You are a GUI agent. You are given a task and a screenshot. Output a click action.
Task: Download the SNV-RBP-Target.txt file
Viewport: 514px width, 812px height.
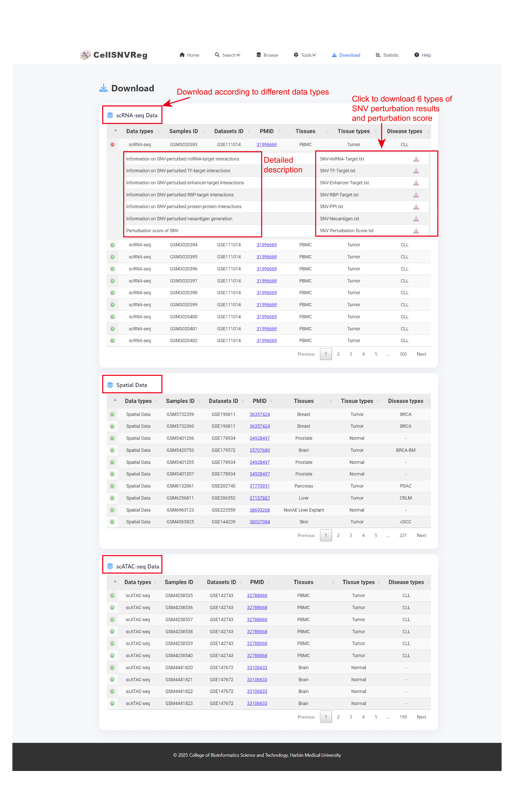click(x=416, y=195)
